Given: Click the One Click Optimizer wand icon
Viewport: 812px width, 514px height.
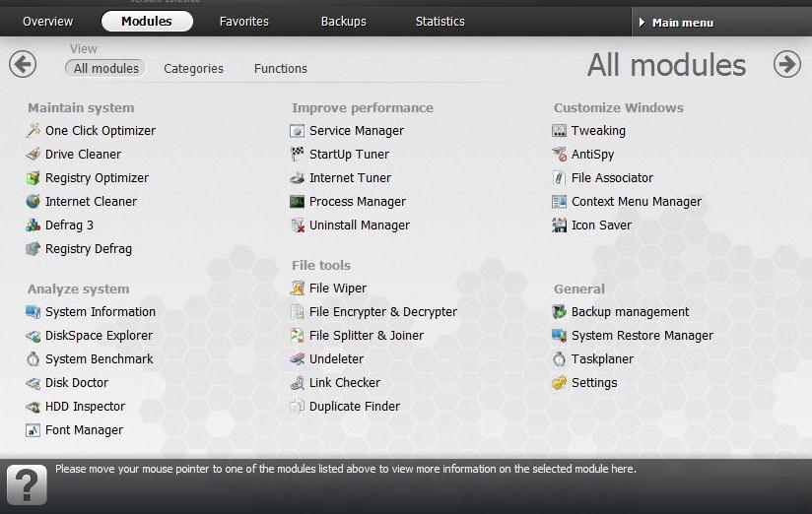Looking at the screenshot, I should point(34,130).
